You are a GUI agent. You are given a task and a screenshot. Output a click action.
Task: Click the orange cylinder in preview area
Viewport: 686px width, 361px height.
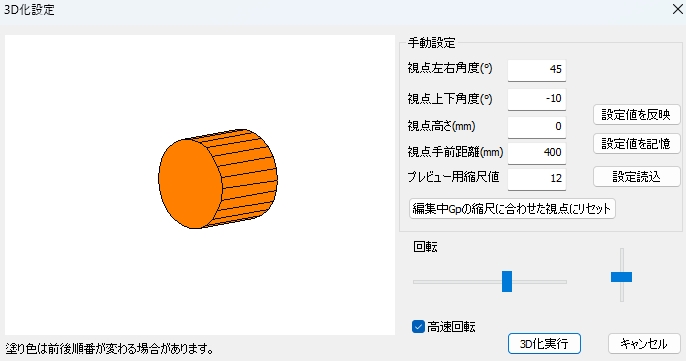pyautogui.click(x=218, y=179)
